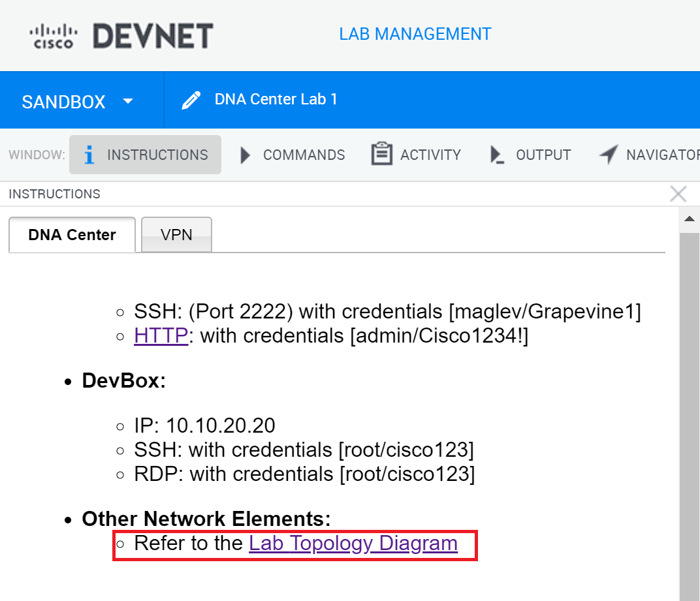Click the terminal prompt icon beside OUTPUT
Viewport: 700px width, 601px height.
tap(497, 155)
